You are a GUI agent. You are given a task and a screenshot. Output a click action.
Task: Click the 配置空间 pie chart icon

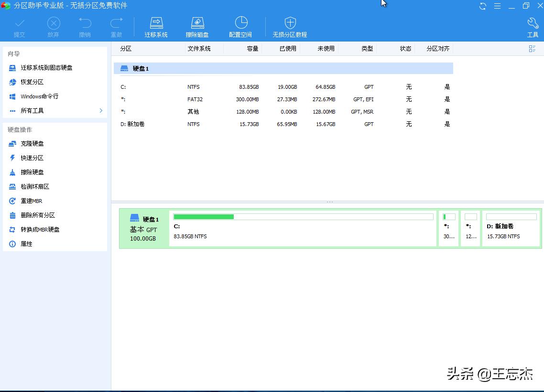241,23
